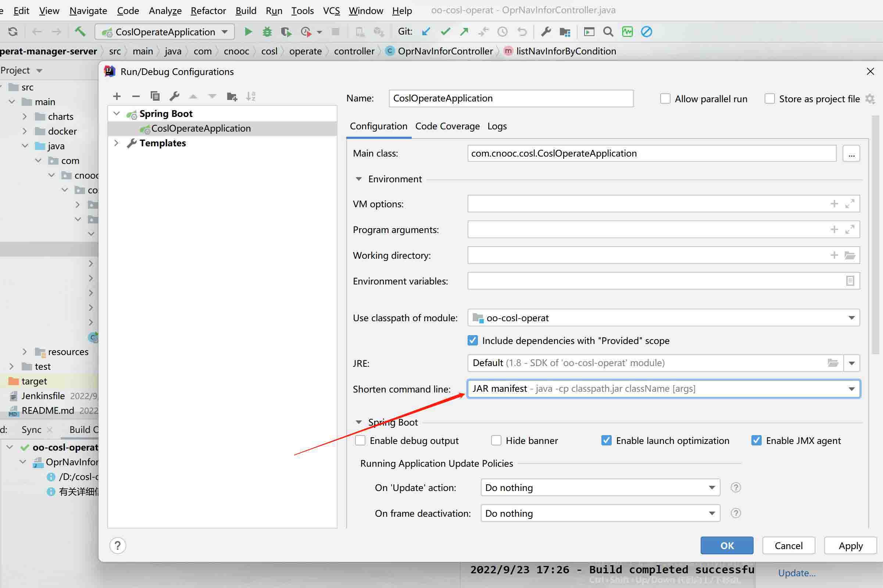Sync project with refresh icon
This screenshot has height=588, width=883.
pyautogui.click(x=13, y=32)
